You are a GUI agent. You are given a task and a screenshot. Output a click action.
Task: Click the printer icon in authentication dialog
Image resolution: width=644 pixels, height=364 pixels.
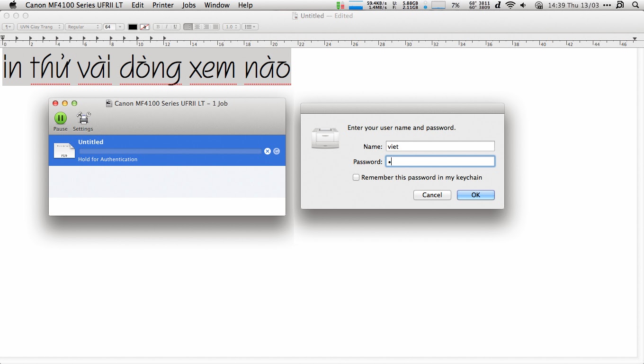point(325,137)
